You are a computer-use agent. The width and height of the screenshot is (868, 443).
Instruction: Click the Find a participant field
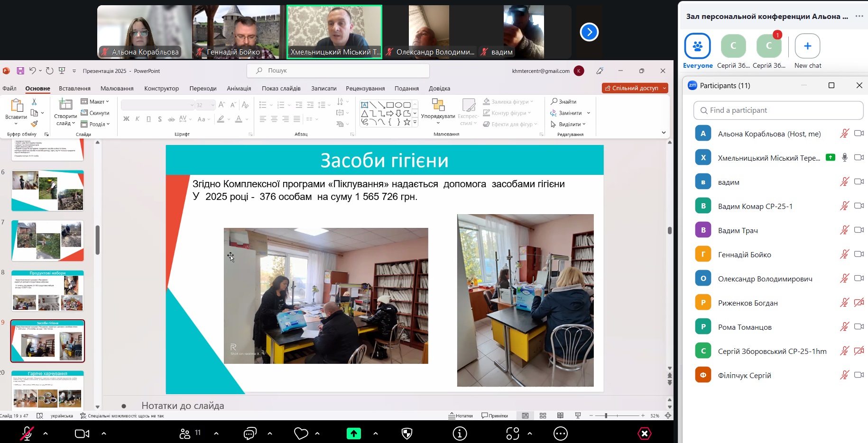pyautogui.click(x=778, y=110)
